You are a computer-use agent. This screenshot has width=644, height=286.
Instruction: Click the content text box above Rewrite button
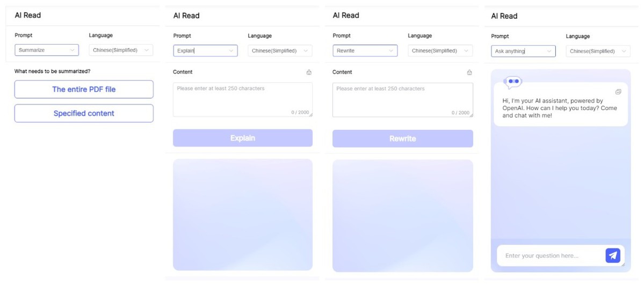(x=402, y=100)
